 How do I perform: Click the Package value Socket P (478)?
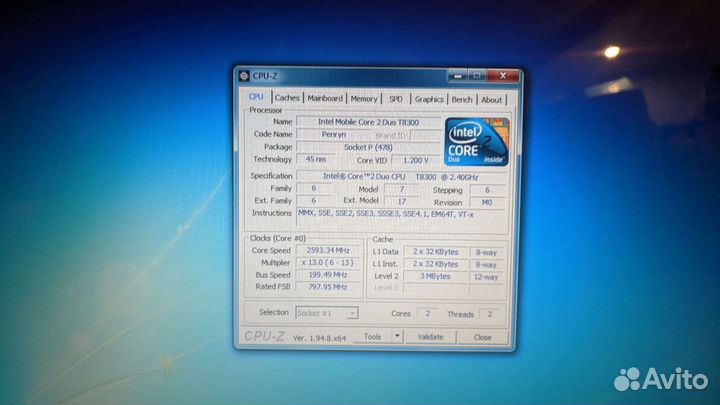point(368,147)
